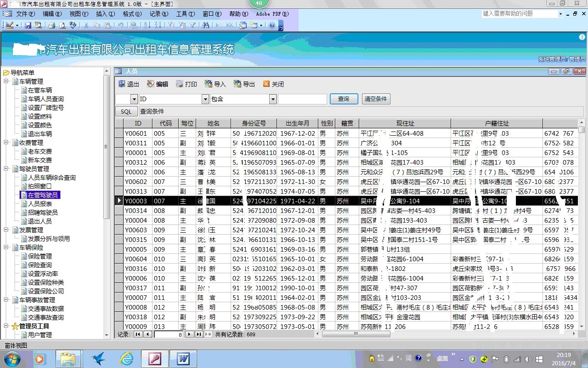Open the first small blank dropdown
This screenshot has width=588, height=368.
(134, 99)
